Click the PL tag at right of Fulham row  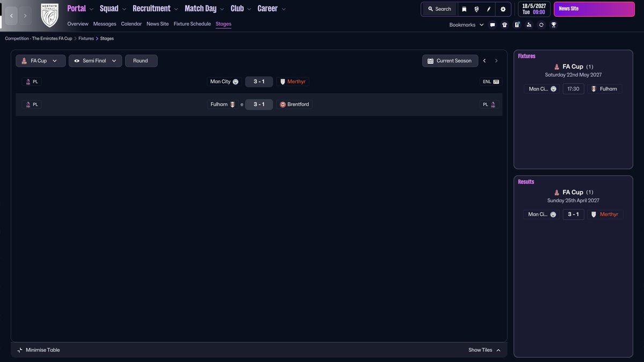tap(489, 105)
